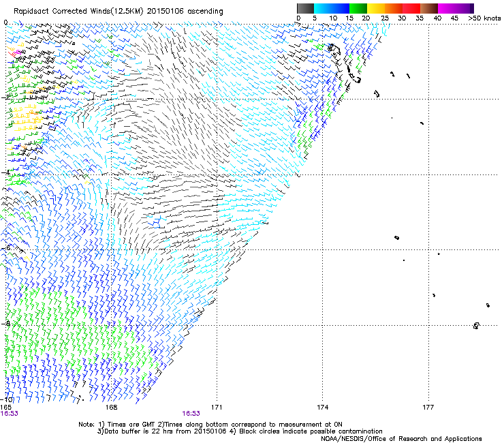Image resolution: width=504 pixels, height=443 pixels.
Task: Click the NOAA/NESDIS credit line
Action: tap(401, 439)
